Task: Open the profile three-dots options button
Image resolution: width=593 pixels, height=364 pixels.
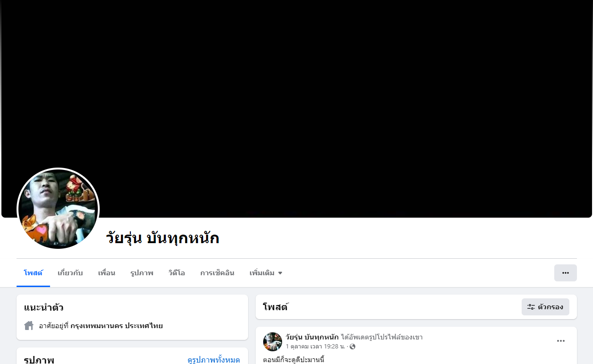Action: pyautogui.click(x=565, y=273)
